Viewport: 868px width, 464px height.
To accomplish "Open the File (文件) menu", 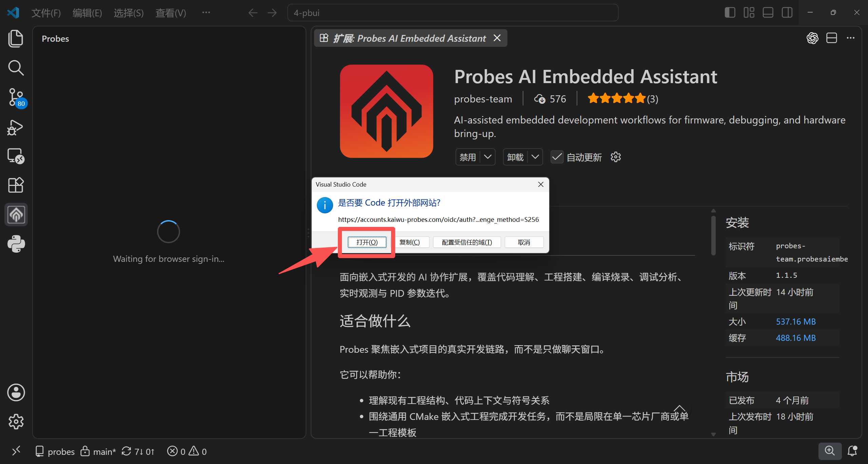I will (x=46, y=13).
